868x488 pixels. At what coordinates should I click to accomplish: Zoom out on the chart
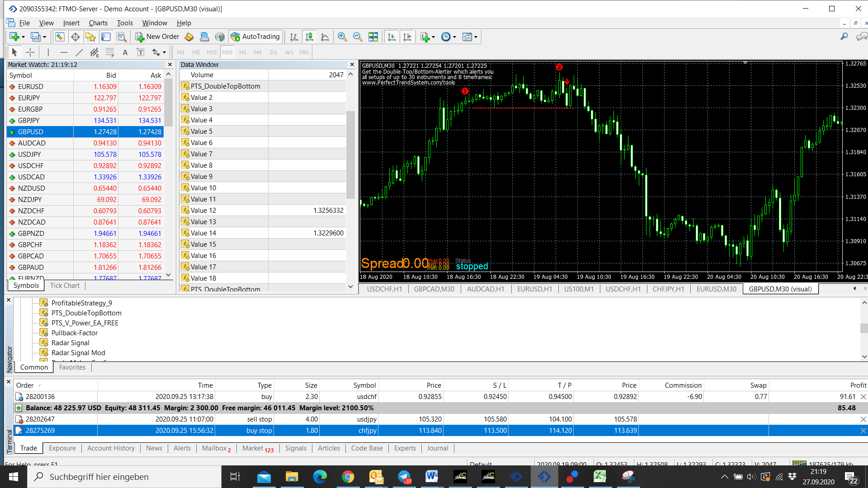tap(358, 37)
